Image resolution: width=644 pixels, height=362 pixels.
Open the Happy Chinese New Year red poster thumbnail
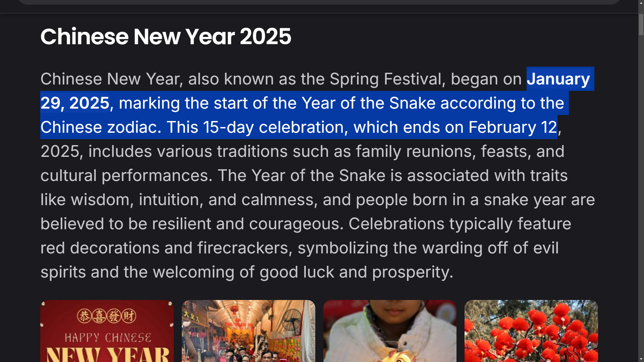coord(107,331)
